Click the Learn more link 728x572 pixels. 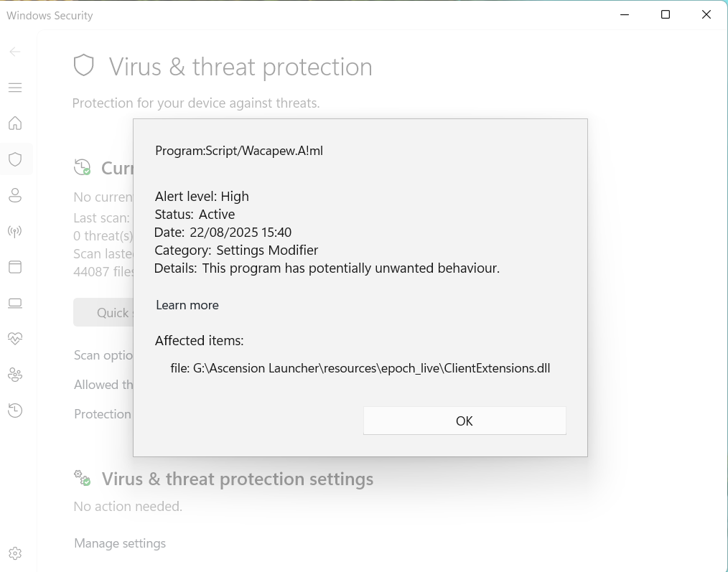click(x=187, y=305)
